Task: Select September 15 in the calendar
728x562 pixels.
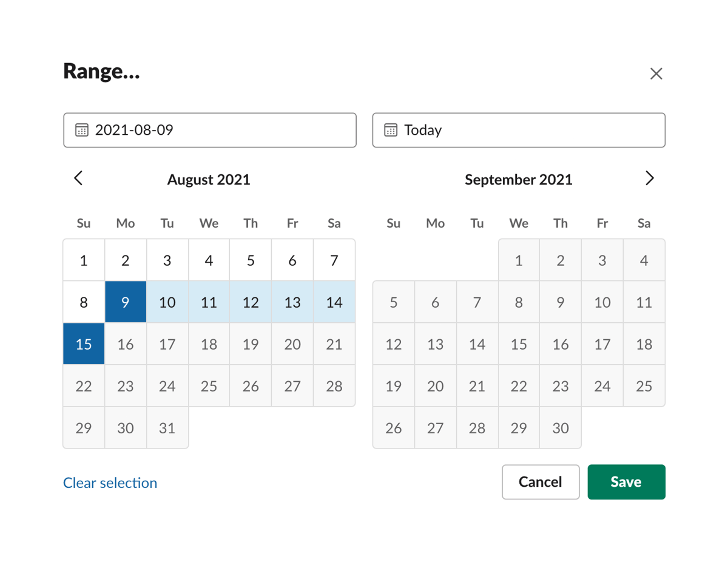Action: click(x=519, y=344)
